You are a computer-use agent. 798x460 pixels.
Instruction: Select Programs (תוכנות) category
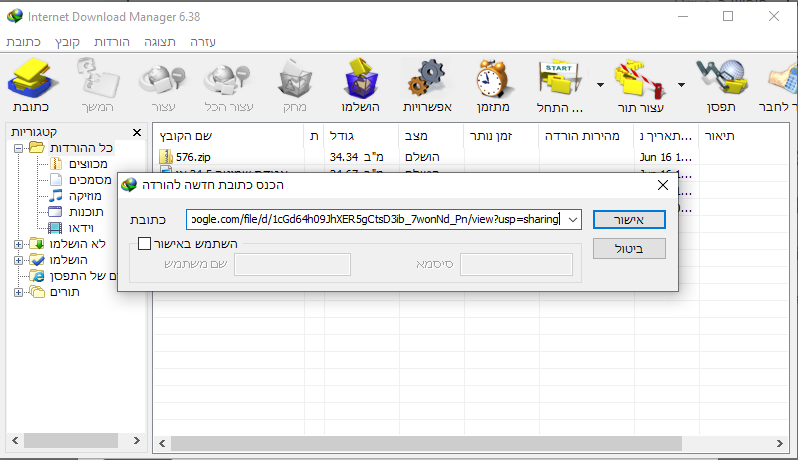point(86,212)
